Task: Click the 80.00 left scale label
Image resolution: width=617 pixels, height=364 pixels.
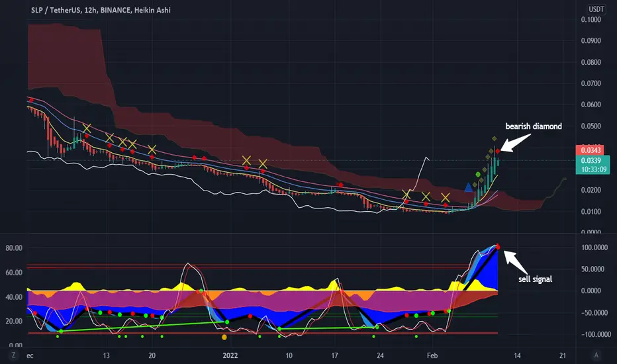Action: [14, 248]
